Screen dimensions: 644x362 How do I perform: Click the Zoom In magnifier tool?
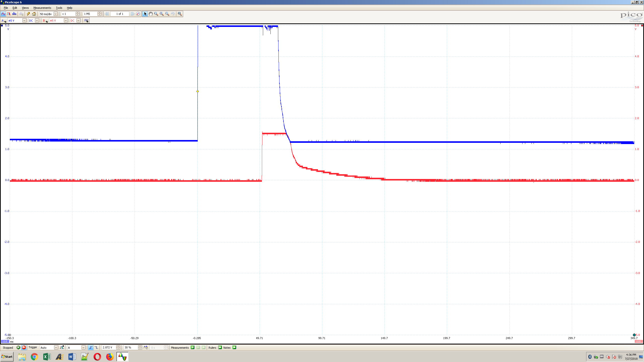162,14
